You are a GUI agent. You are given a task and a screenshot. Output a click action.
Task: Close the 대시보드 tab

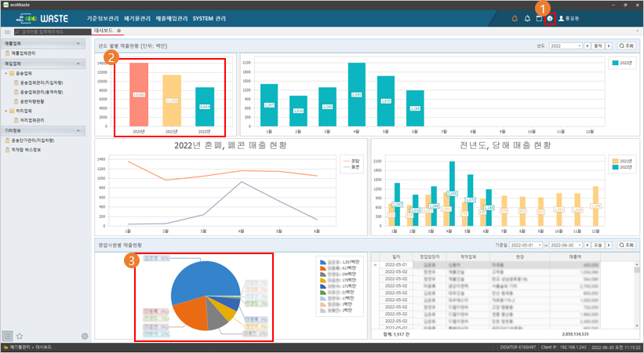coord(118,31)
